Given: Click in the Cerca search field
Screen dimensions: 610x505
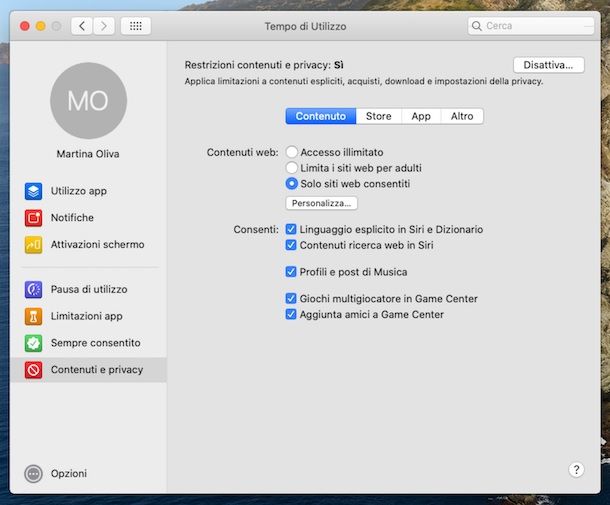Looking at the screenshot, I should (x=531, y=26).
